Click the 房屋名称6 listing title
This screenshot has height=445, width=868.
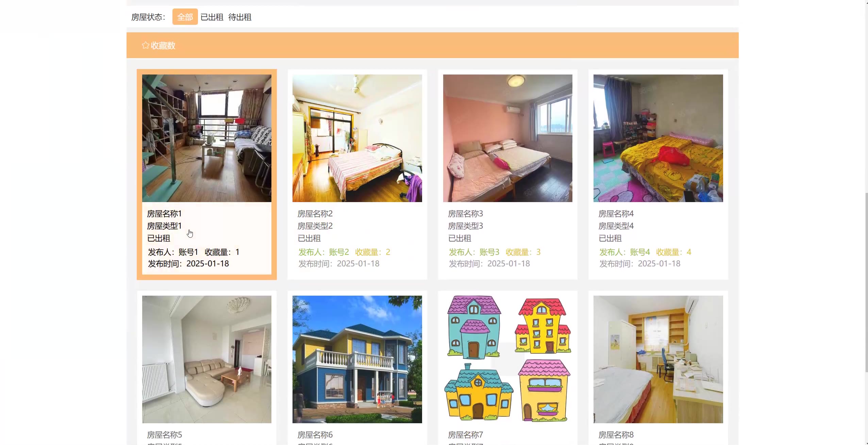tap(315, 435)
